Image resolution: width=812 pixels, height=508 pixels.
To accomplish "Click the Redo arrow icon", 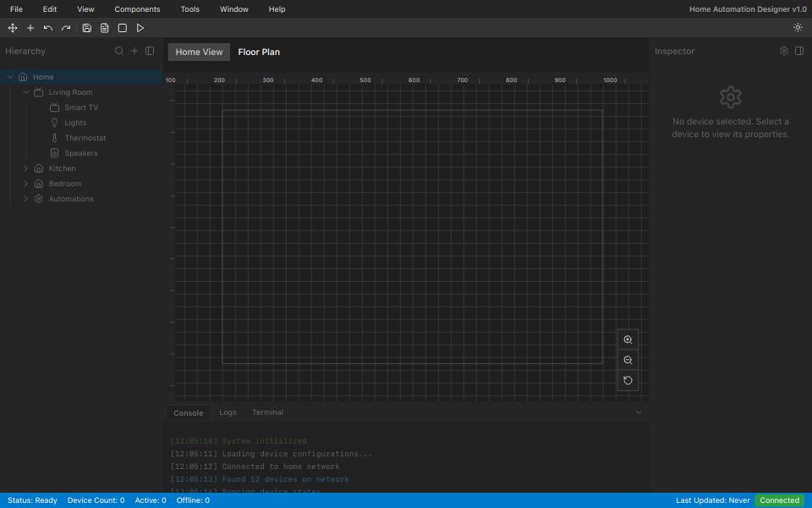I will [66, 28].
